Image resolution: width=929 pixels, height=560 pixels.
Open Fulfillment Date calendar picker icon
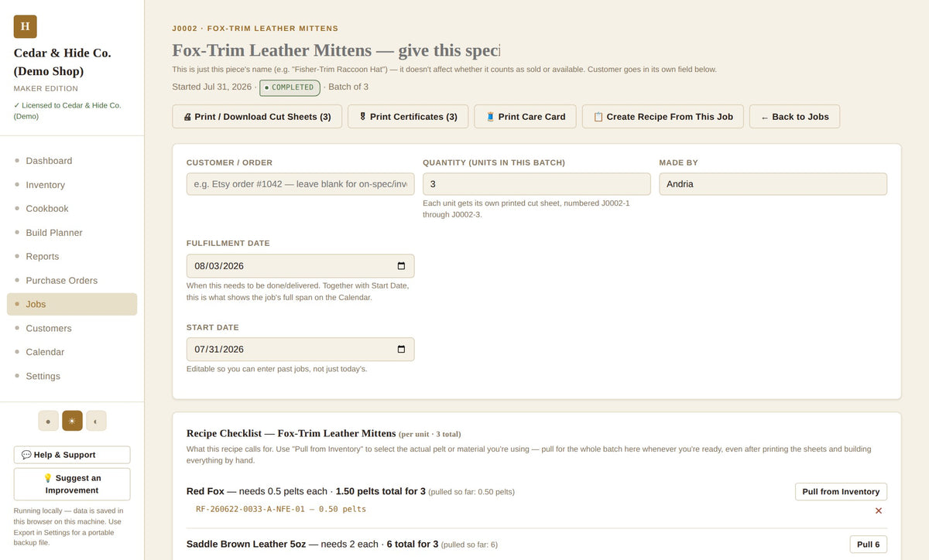pyautogui.click(x=401, y=266)
